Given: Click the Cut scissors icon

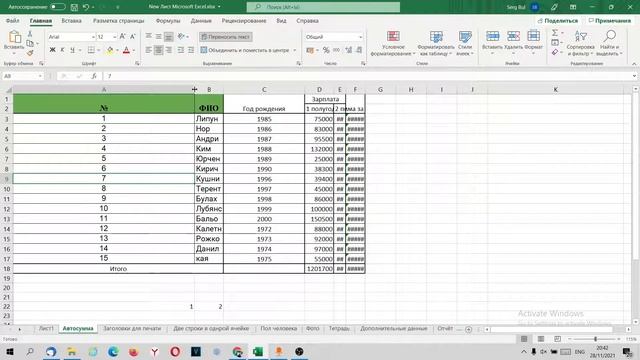Looking at the screenshot, I should [x=30, y=34].
